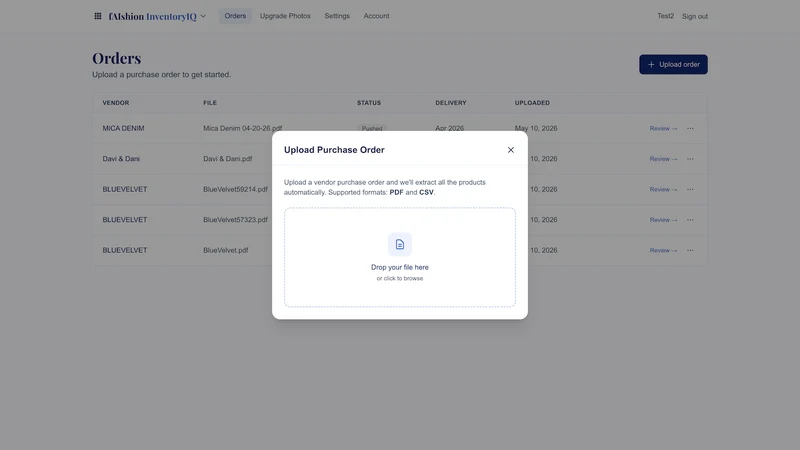Click the VENDOR column header
Viewport: 800px width, 450px height.
116,103
